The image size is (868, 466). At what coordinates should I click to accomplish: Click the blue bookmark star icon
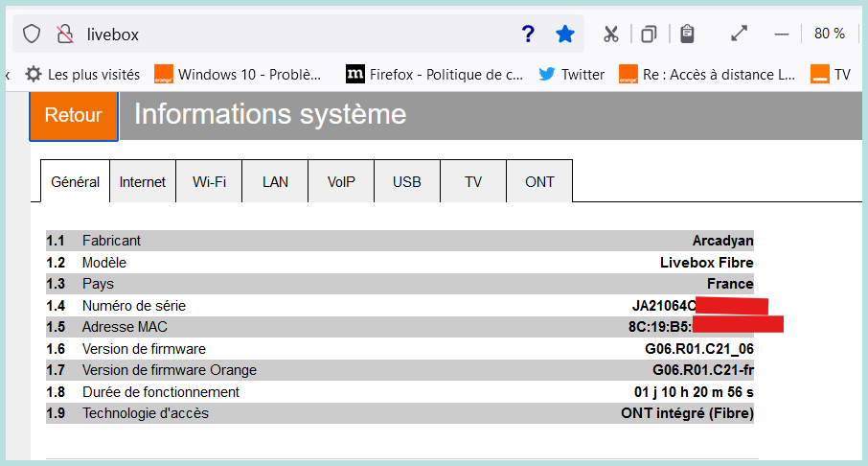tap(565, 34)
